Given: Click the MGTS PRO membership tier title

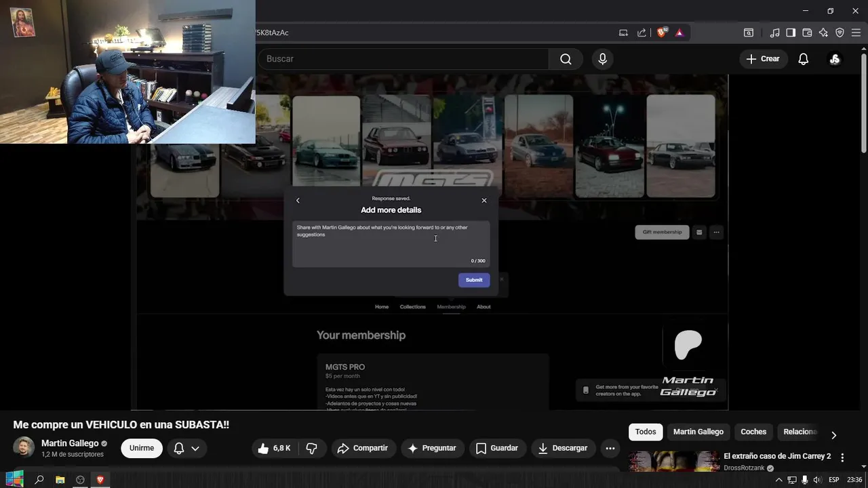Looking at the screenshot, I should coord(345,367).
